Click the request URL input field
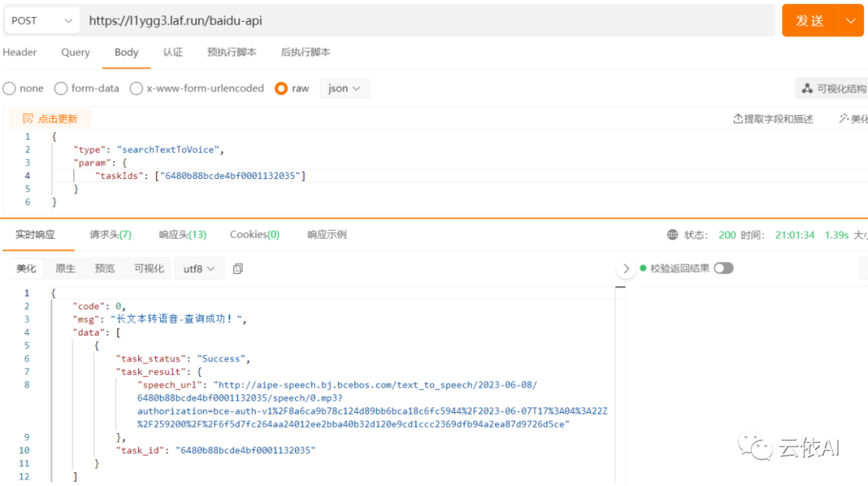868x486 pixels. coord(428,20)
